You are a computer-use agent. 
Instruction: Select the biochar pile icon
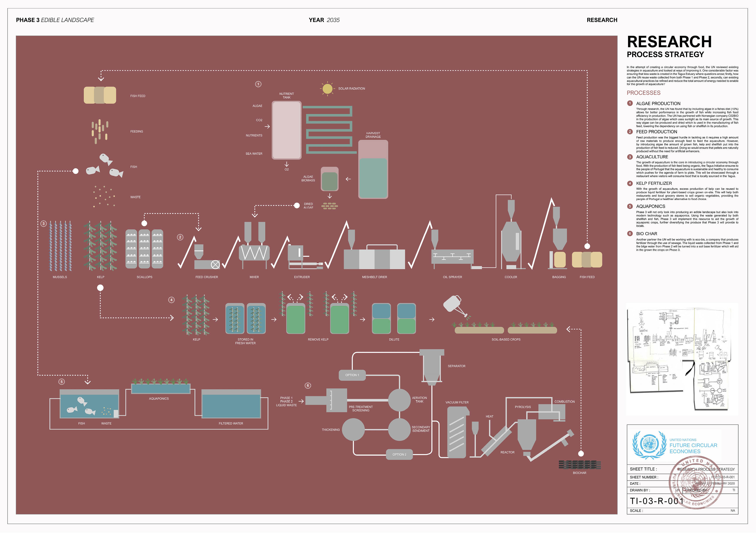(580, 465)
